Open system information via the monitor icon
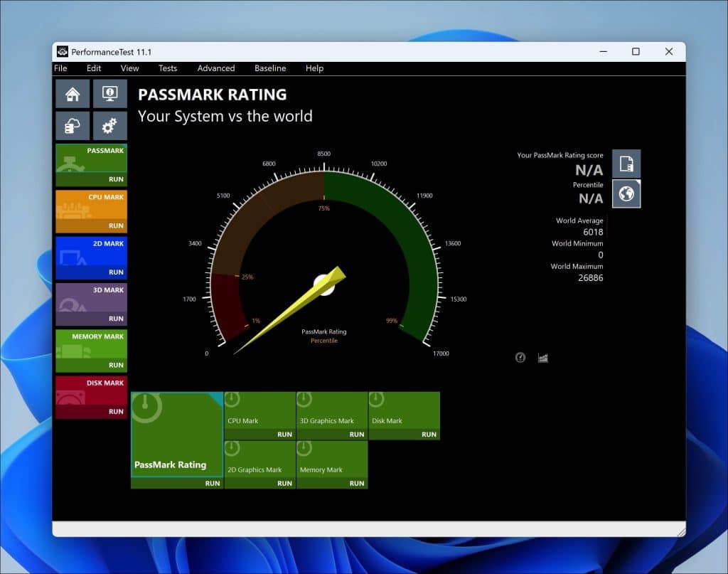Screen dimensions: 728x574 [x=109, y=93]
